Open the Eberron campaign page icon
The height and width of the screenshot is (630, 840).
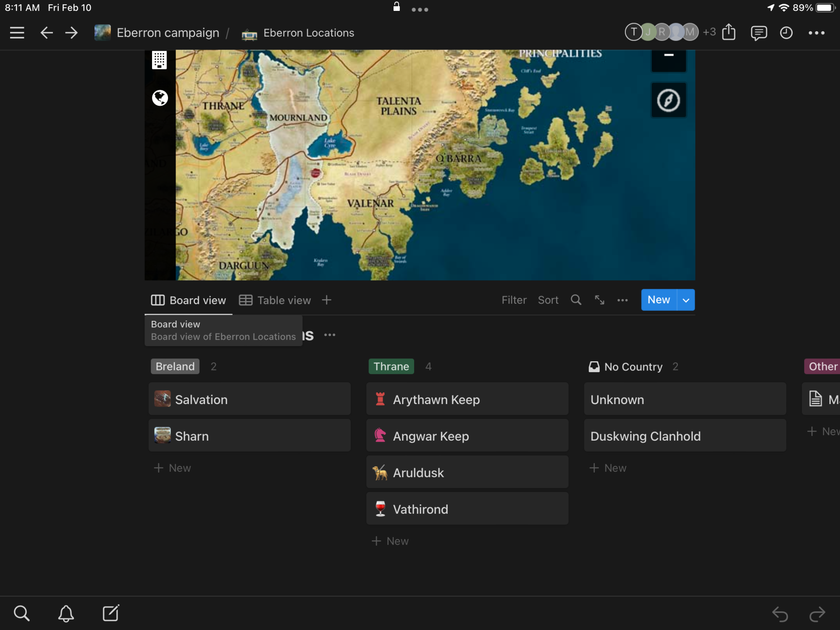point(102,33)
